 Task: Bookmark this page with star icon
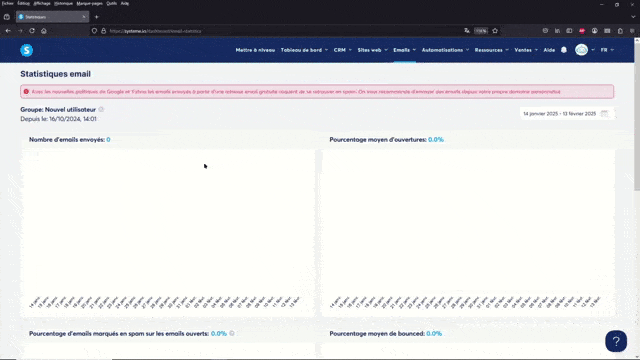tap(495, 31)
